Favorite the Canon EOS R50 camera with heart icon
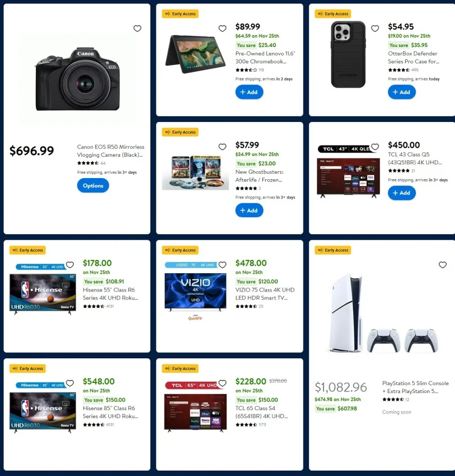The width and height of the screenshot is (455, 476). click(137, 28)
